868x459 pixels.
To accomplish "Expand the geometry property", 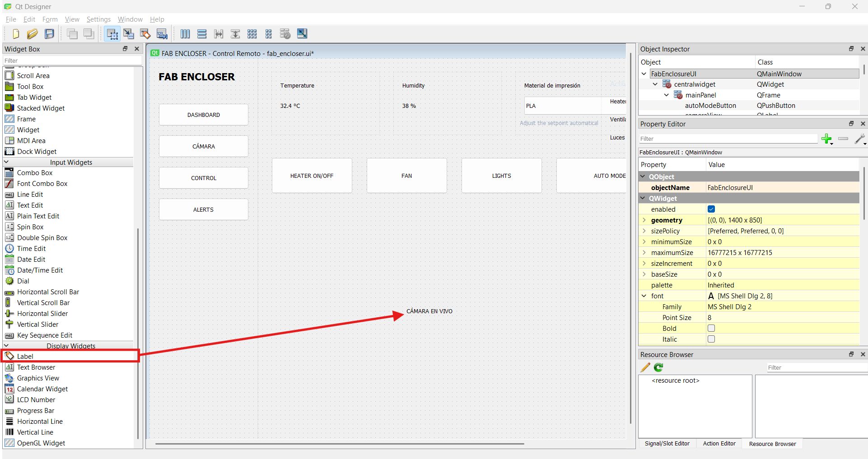I will point(644,220).
